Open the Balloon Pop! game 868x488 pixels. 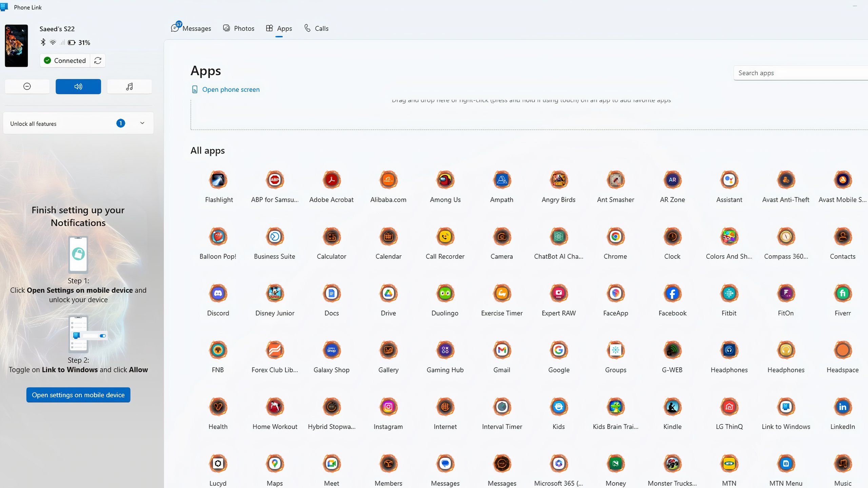pyautogui.click(x=218, y=237)
